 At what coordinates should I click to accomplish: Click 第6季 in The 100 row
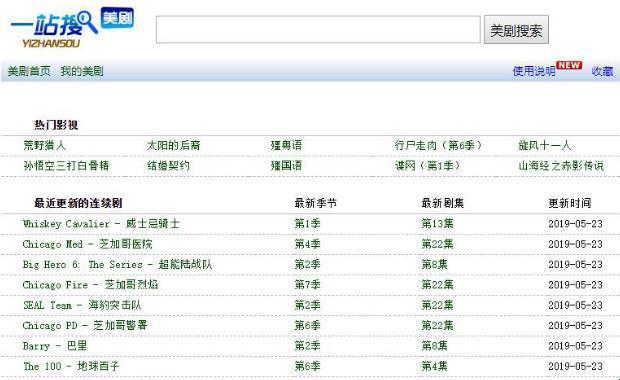(x=307, y=366)
